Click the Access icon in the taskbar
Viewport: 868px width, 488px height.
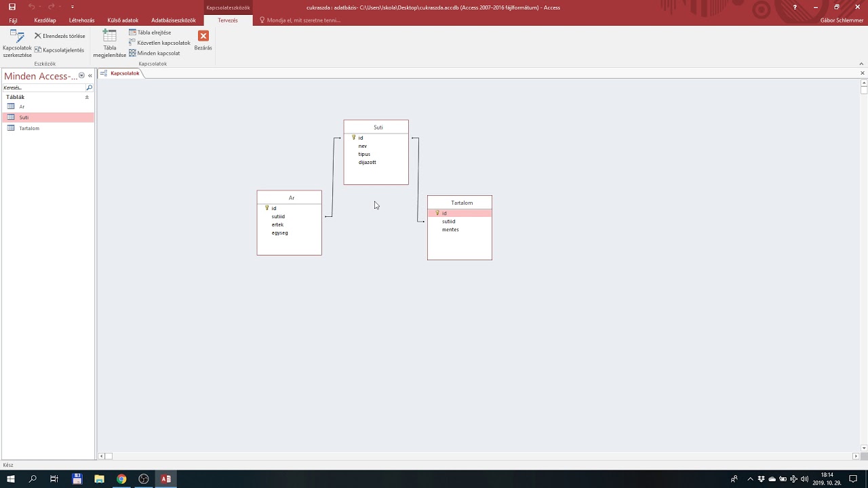165,479
